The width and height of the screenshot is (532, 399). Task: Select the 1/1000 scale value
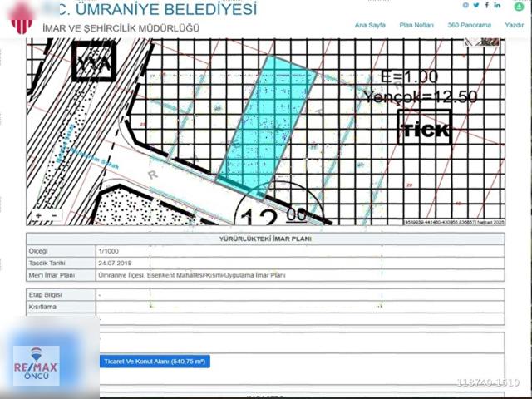109,251
